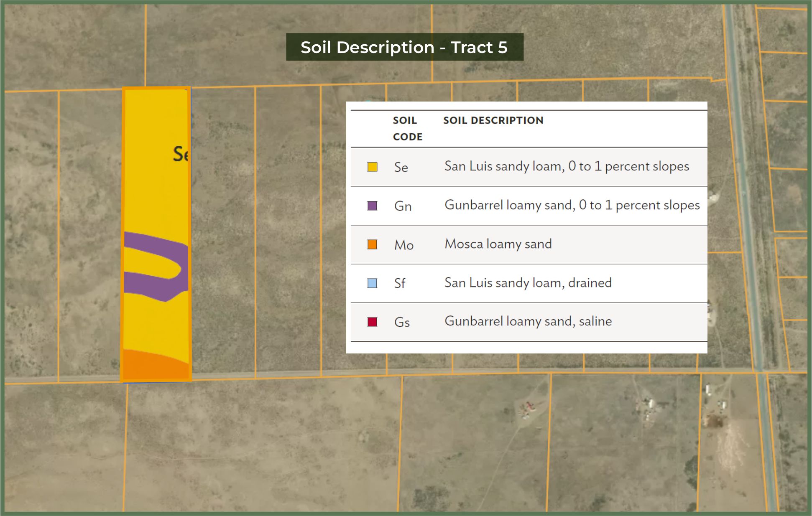Click the Sf soil code text

[x=399, y=284]
